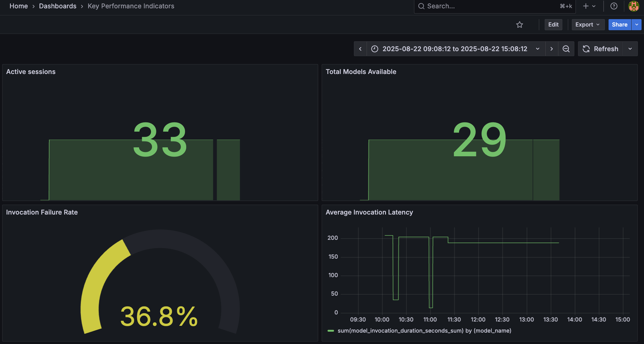The height and width of the screenshot is (344, 644).
Task: Focus the Search input field
Action: tap(490, 6)
